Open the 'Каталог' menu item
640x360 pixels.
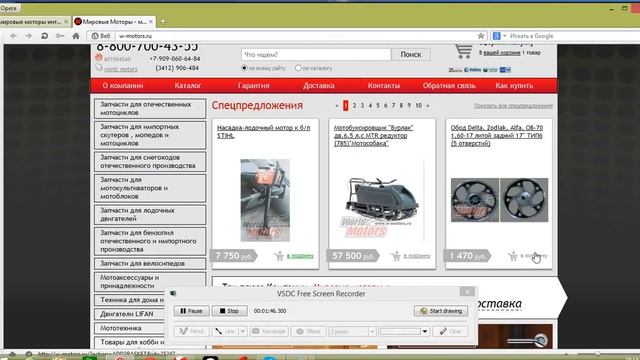coord(188,86)
